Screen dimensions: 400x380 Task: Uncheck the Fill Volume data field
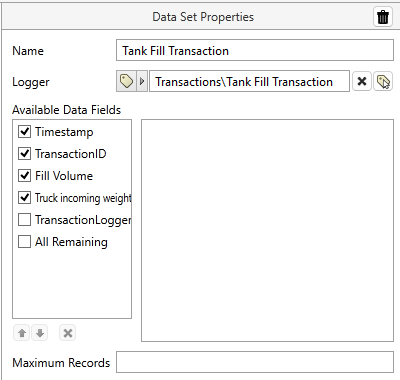click(24, 176)
